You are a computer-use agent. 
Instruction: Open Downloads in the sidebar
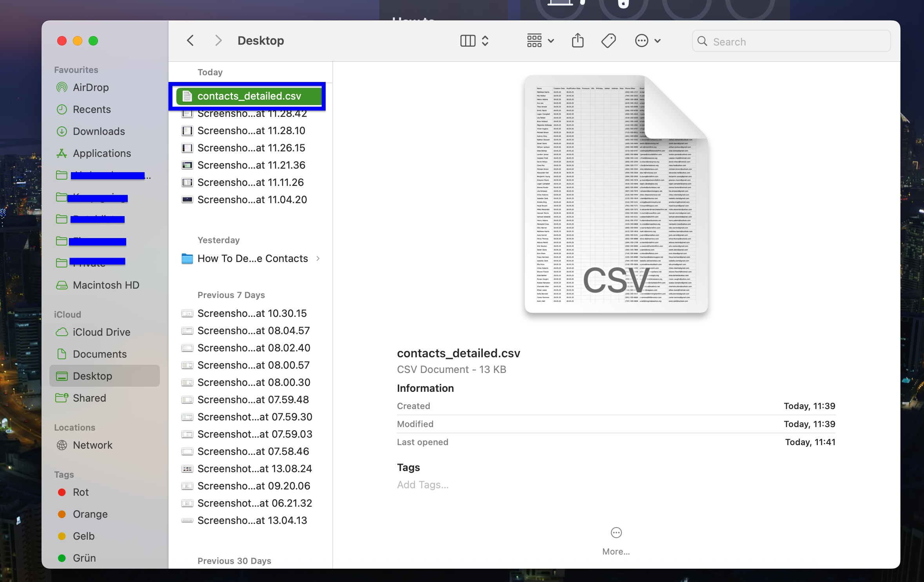(x=104, y=131)
